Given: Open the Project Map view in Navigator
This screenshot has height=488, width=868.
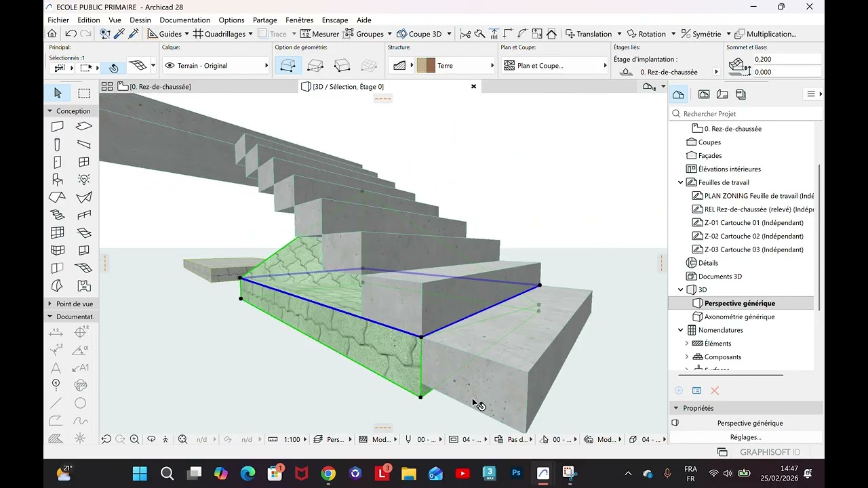Looking at the screenshot, I should point(679,94).
